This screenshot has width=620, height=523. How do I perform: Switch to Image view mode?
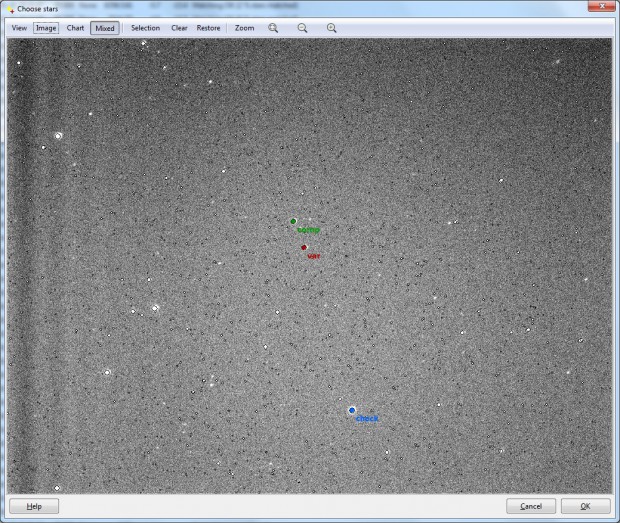(46, 28)
